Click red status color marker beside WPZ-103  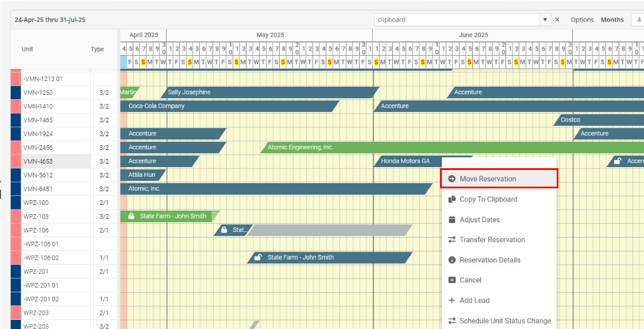(16, 216)
